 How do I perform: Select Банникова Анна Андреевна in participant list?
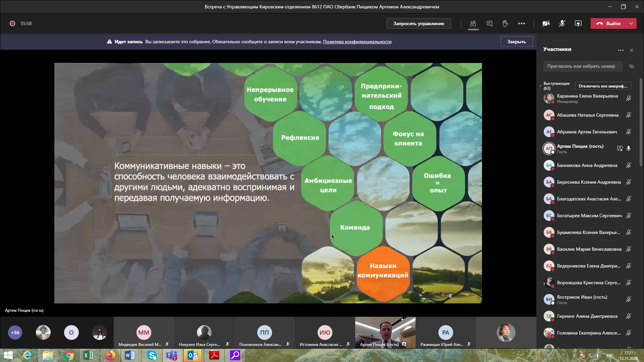(x=587, y=165)
